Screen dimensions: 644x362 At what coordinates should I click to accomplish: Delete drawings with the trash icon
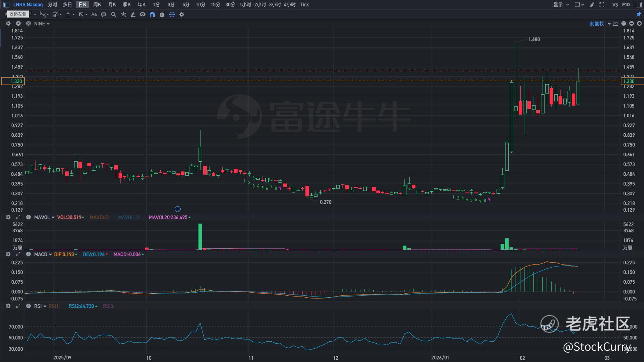pyautogui.click(x=162, y=14)
